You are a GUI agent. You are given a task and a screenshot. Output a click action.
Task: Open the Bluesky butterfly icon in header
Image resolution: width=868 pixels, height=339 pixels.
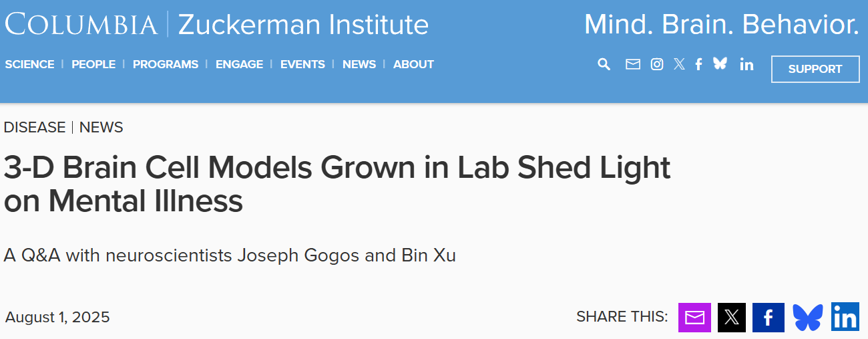click(x=720, y=64)
